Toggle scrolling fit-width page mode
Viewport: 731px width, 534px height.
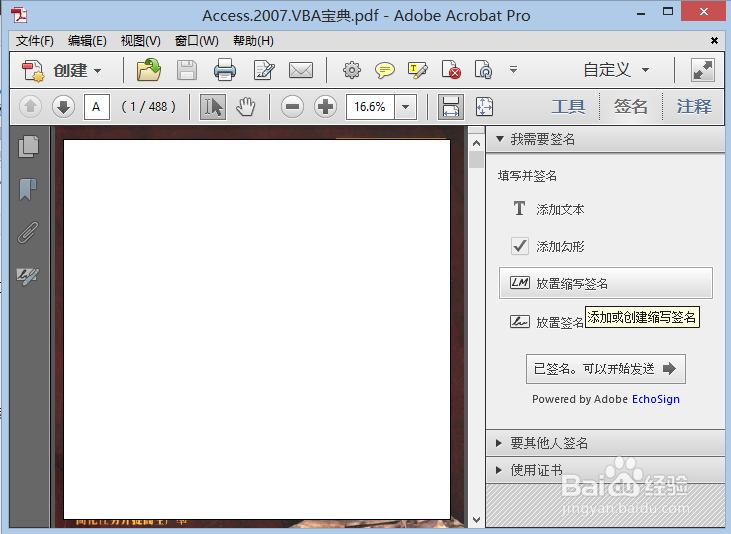pyautogui.click(x=450, y=107)
